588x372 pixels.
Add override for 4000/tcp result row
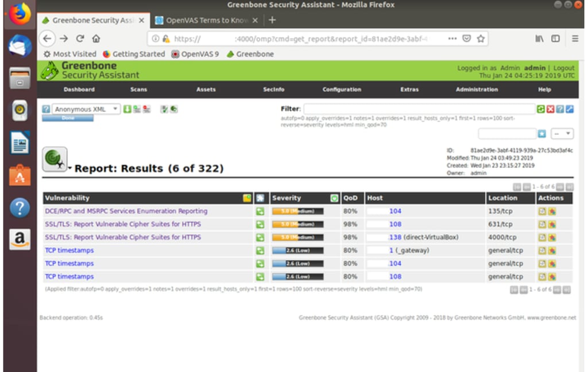click(x=552, y=237)
